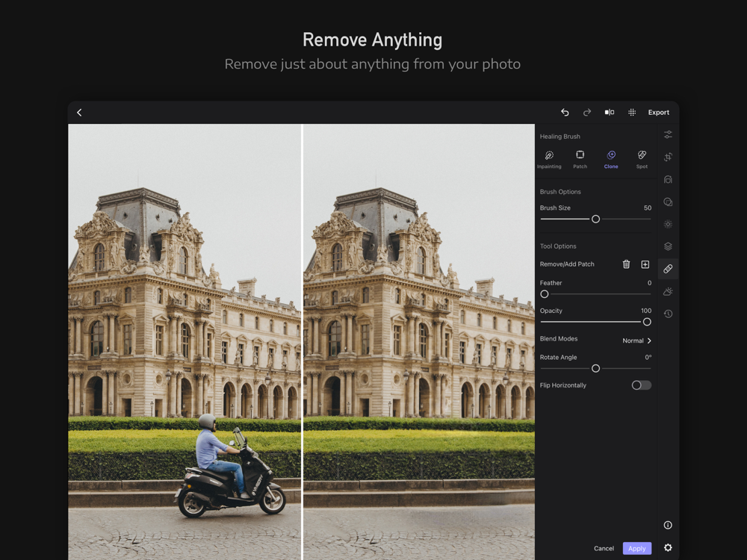Switch to the Clone tab
The width and height of the screenshot is (747, 560).
pyautogui.click(x=611, y=158)
